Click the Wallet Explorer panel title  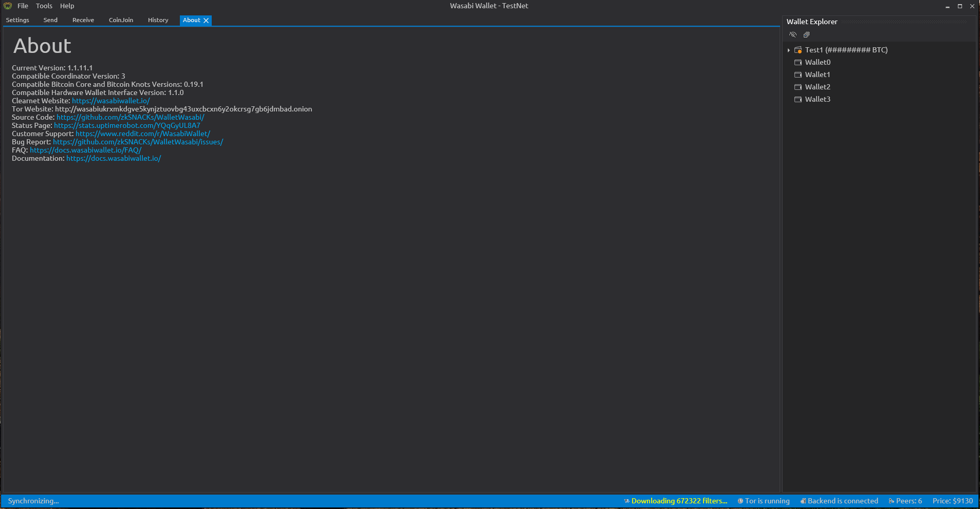812,22
